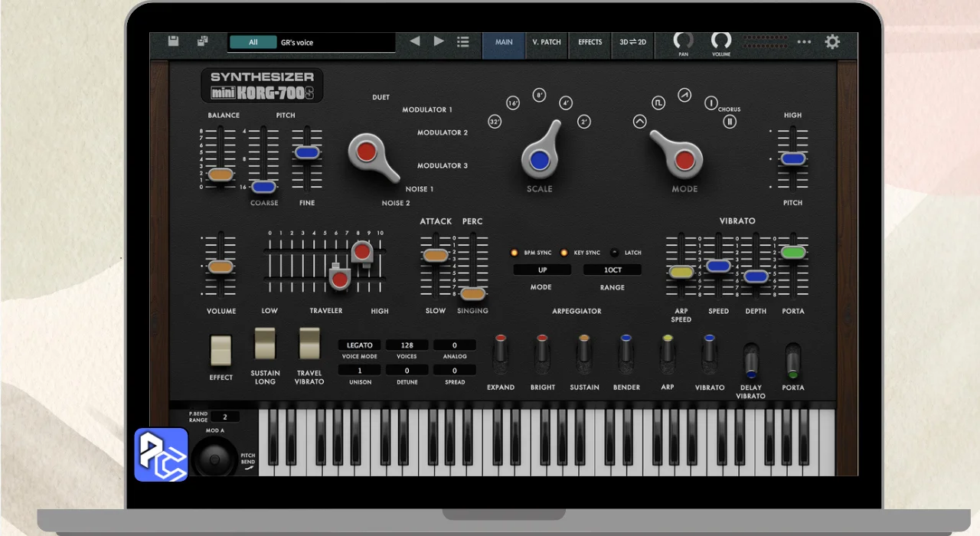Open the LEGATO voice mode selector

coord(359,345)
